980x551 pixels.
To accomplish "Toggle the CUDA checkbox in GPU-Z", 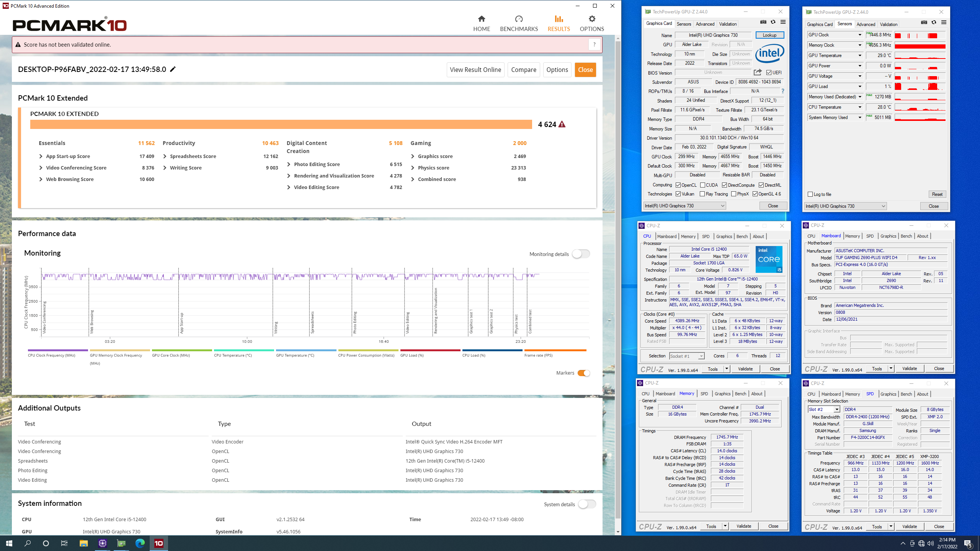I will [x=702, y=185].
